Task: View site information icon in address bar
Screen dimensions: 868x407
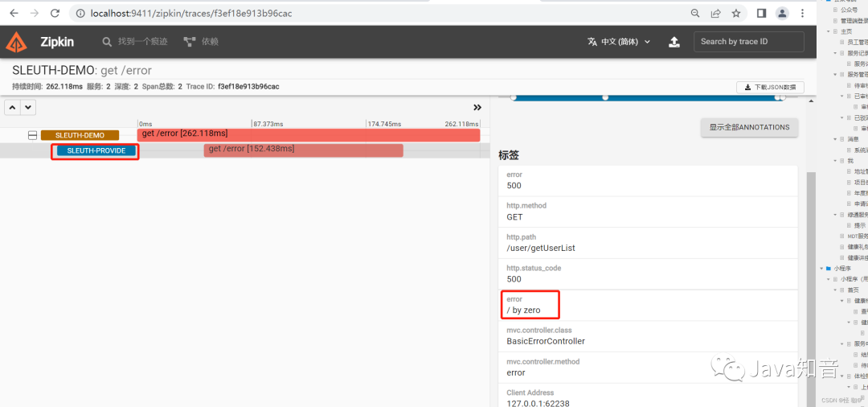Action: (81, 14)
